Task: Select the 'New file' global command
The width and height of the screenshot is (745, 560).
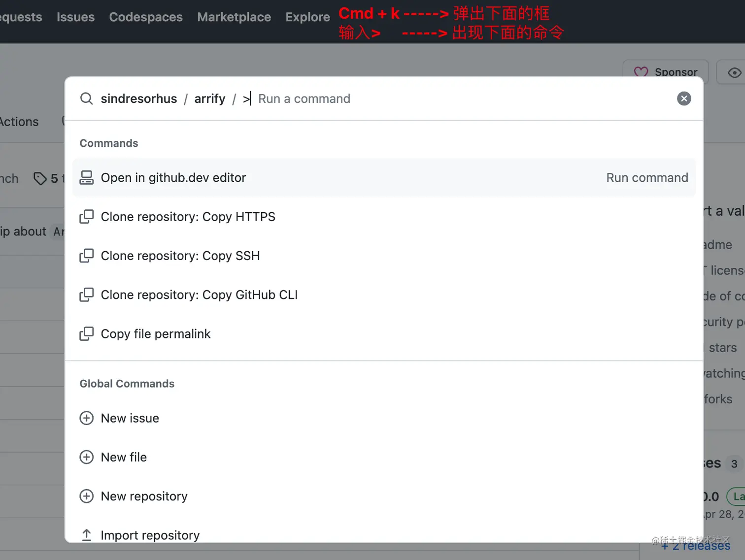Action: pos(384,457)
